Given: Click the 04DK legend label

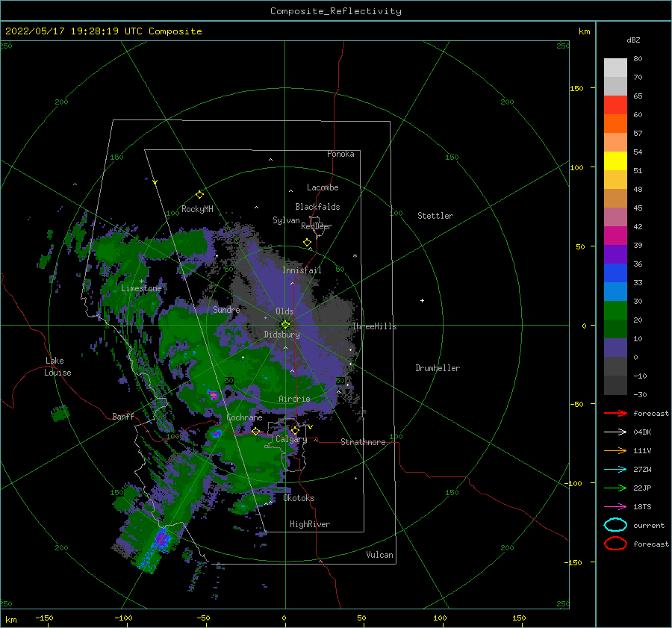Looking at the screenshot, I should (642, 432).
